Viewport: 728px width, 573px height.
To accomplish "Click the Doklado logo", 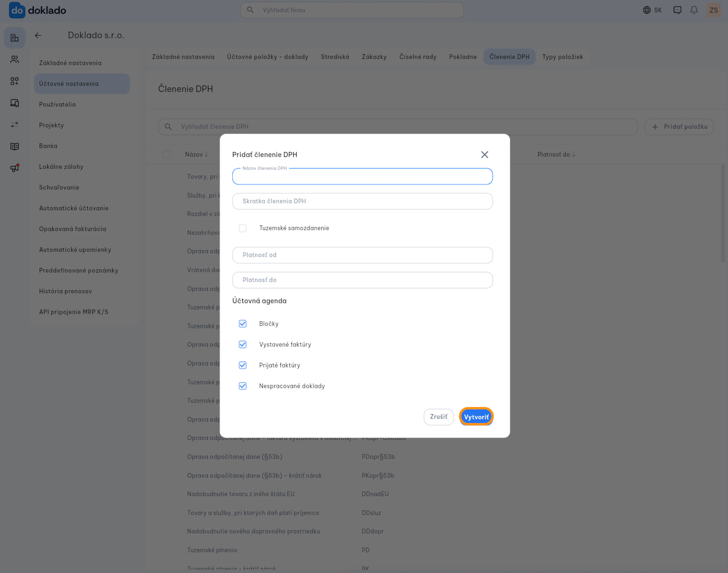I will pos(37,10).
